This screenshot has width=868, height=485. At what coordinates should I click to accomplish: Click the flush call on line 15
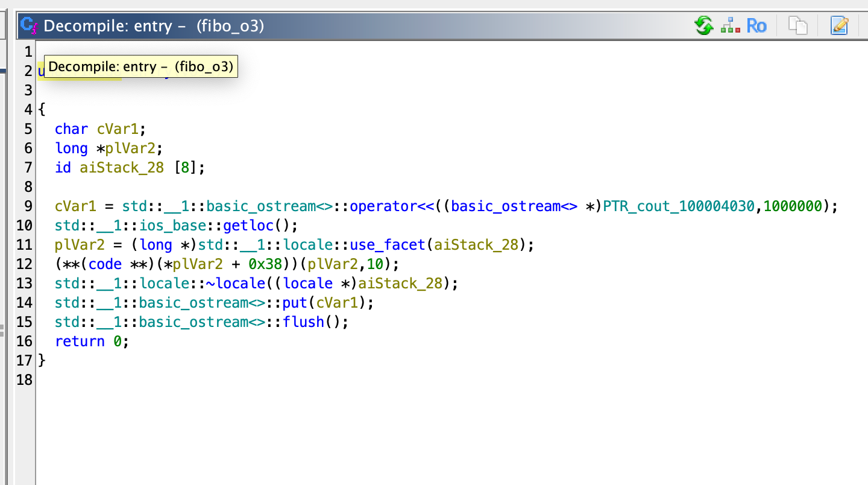point(303,322)
